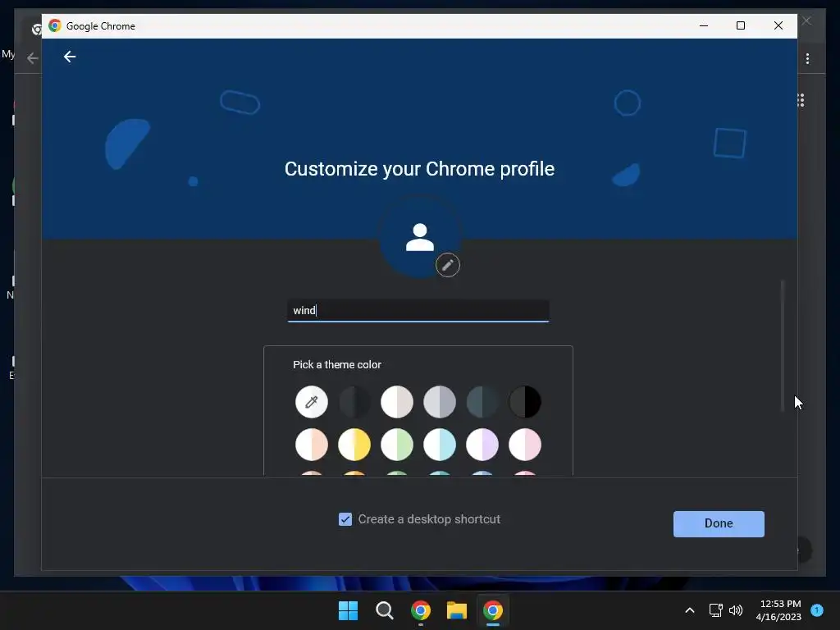Go back using the white arrow in profile dialog
This screenshot has width=840, height=630.
[70, 57]
